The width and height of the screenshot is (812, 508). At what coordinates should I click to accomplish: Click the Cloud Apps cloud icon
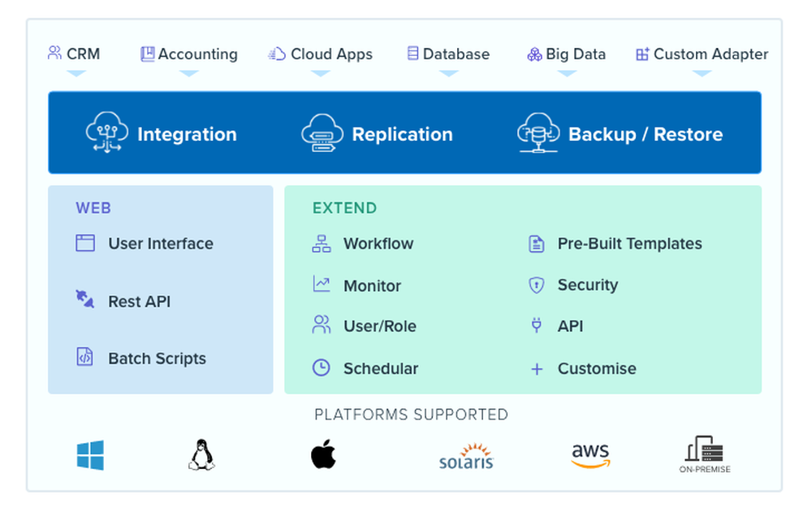[277, 54]
